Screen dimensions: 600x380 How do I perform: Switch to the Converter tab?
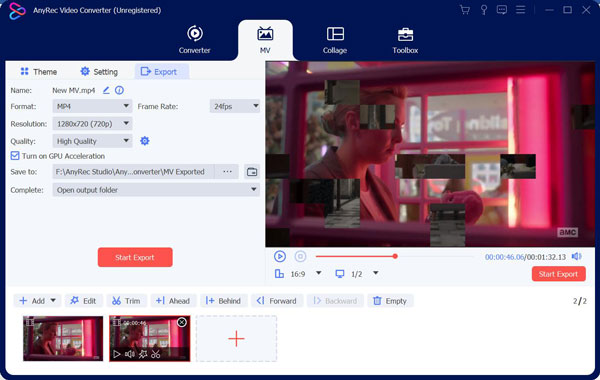pyautogui.click(x=194, y=39)
